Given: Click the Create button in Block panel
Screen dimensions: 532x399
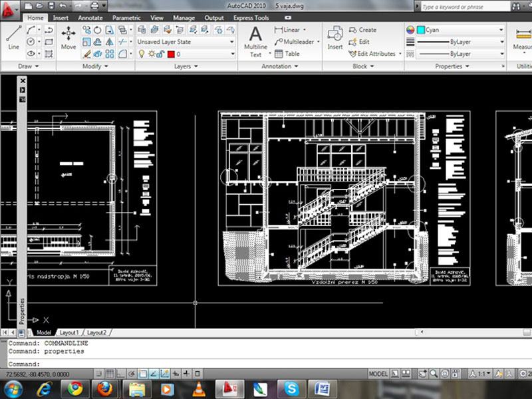Looking at the screenshot, I should [x=362, y=29].
